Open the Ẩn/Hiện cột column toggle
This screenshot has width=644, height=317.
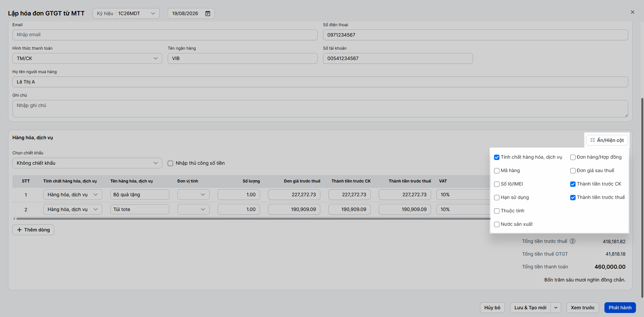pyautogui.click(x=607, y=140)
